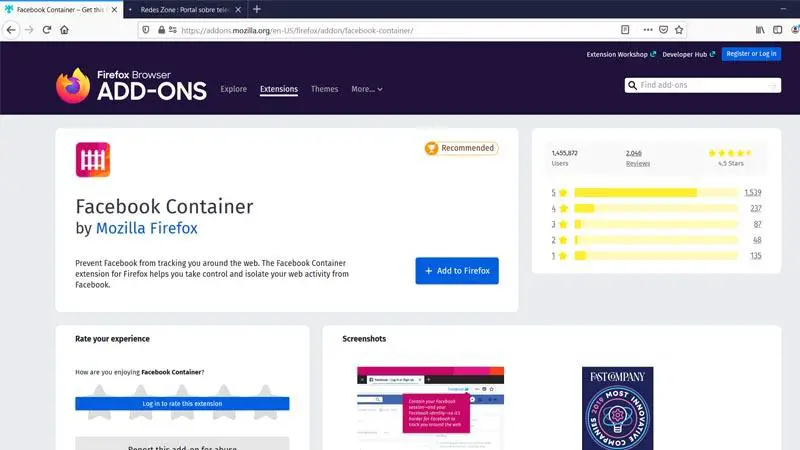Screen dimensions: 800x450
Task: Click the search magnifier icon
Action: coord(633,85)
